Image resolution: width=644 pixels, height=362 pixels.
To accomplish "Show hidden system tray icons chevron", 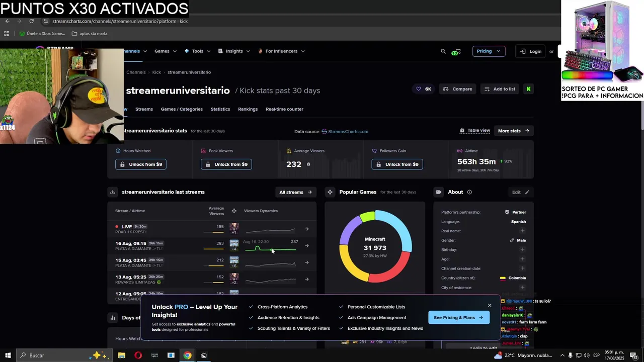I will coord(562,355).
